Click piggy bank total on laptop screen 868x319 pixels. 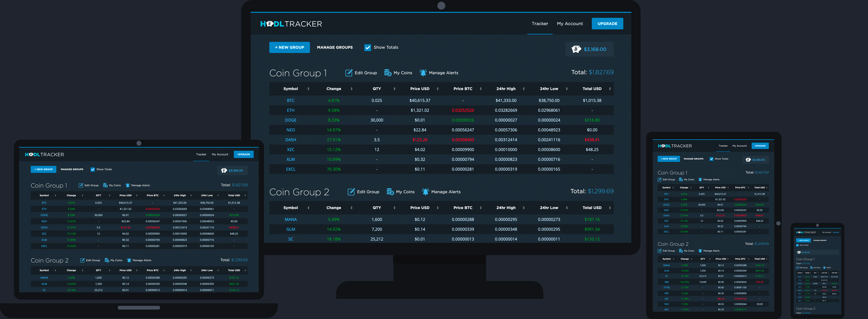click(232, 171)
